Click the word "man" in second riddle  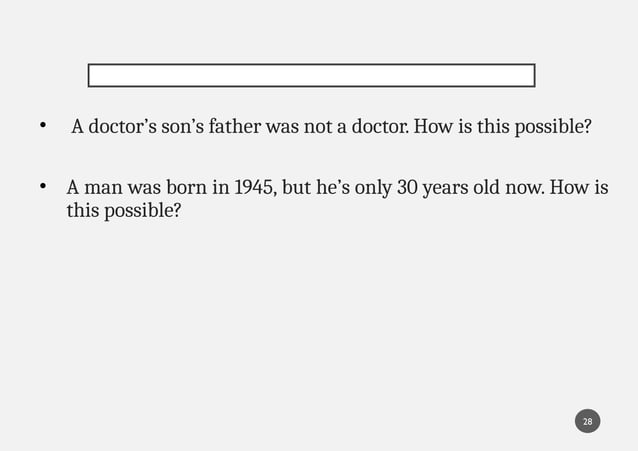pyautogui.click(x=103, y=188)
